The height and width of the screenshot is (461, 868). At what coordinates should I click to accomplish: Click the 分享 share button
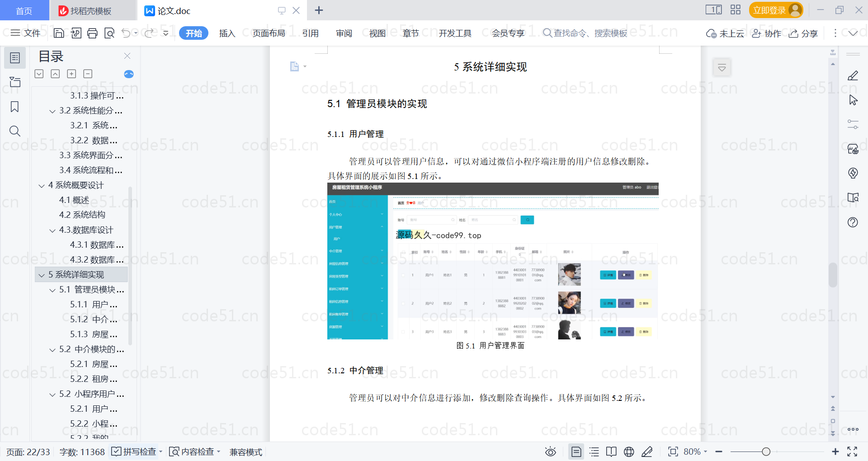click(803, 33)
